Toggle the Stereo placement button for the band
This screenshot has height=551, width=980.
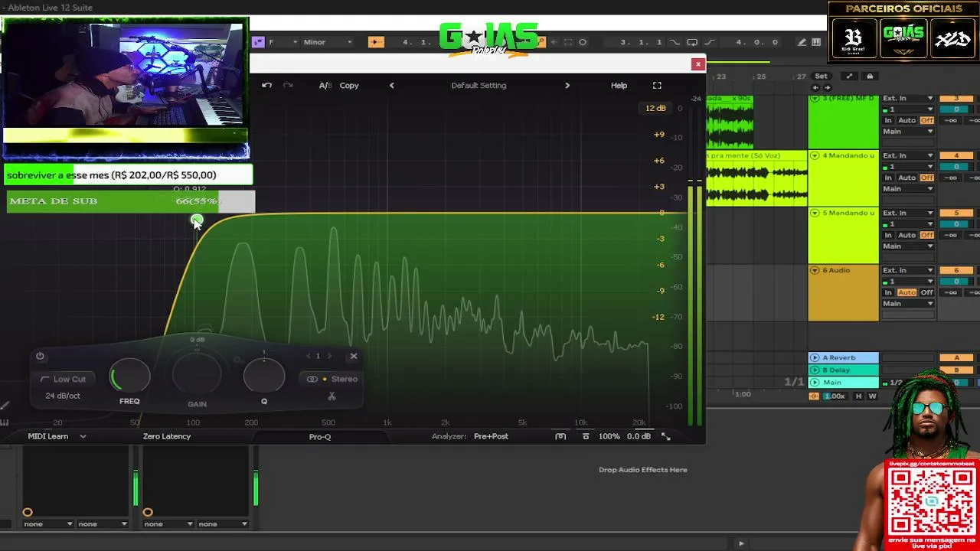pos(332,379)
